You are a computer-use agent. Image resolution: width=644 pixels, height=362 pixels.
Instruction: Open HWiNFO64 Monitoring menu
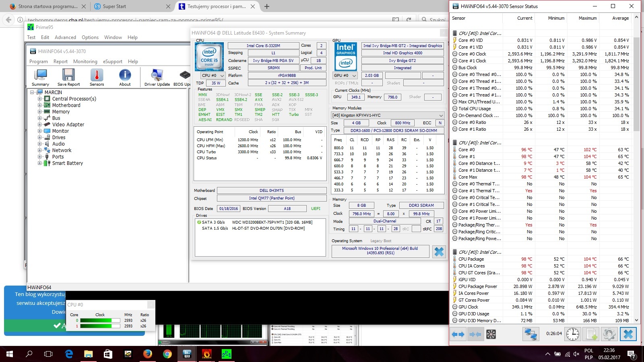pyautogui.click(x=85, y=62)
